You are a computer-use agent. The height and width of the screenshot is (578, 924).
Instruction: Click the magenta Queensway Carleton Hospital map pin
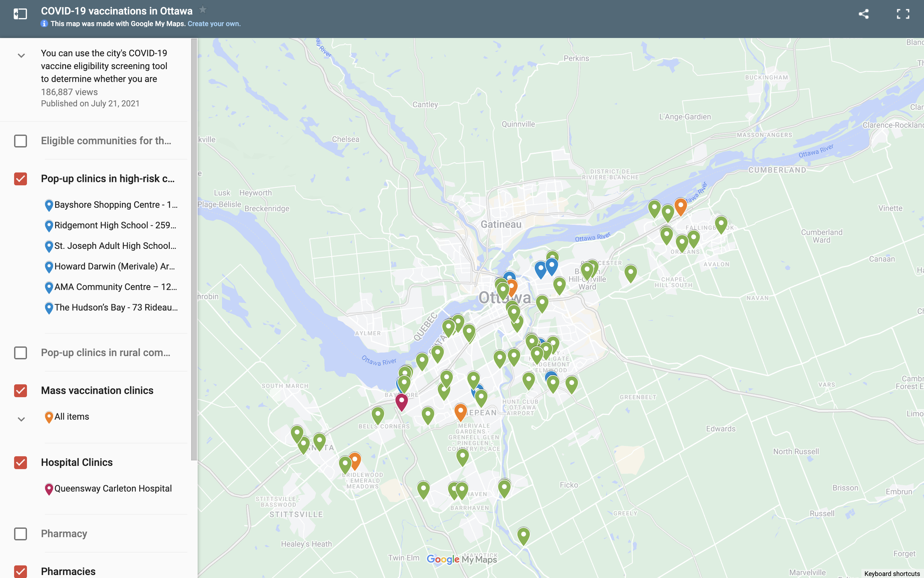pyautogui.click(x=401, y=401)
